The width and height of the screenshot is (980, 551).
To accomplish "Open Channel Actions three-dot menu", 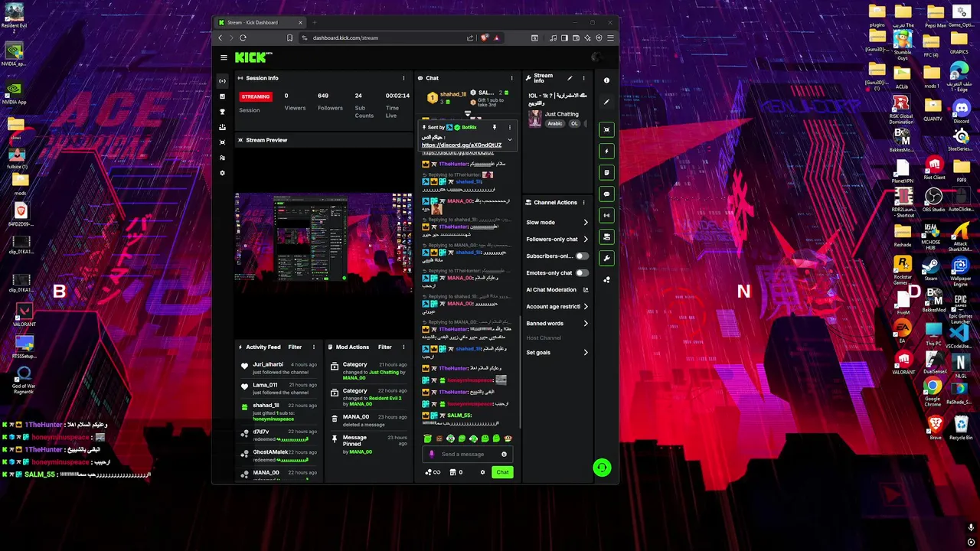I will (x=583, y=203).
